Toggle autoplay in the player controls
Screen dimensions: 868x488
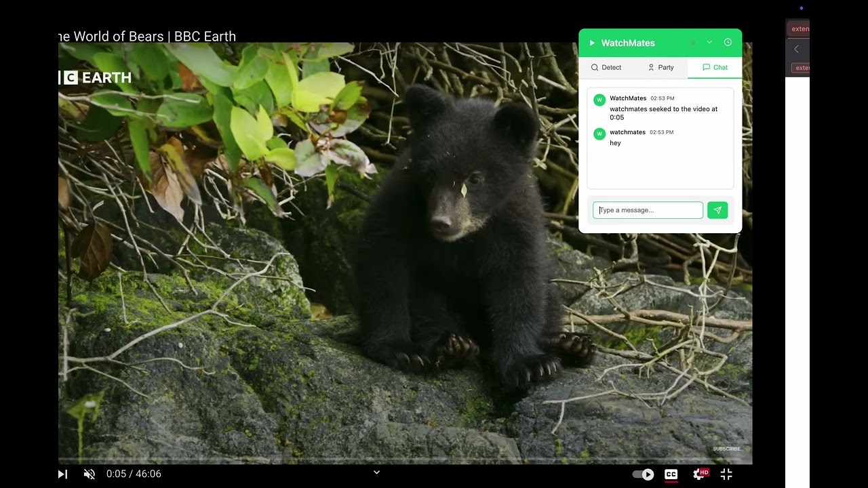click(x=642, y=474)
